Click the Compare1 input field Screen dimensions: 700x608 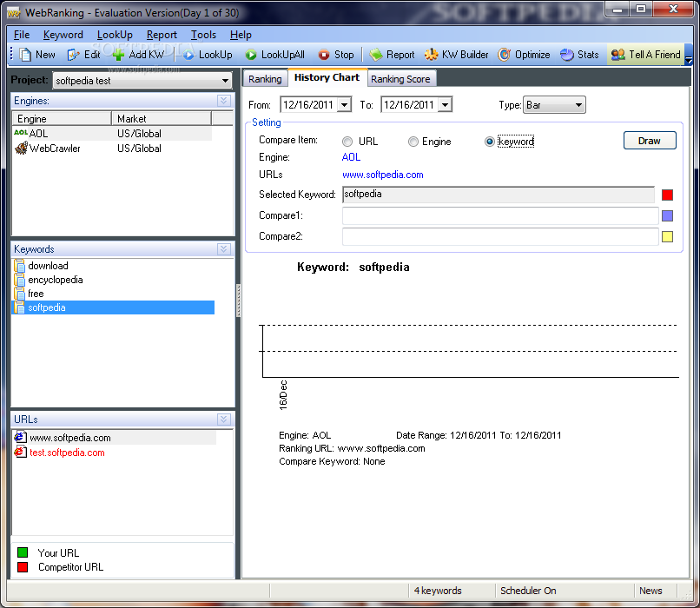(500, 215)
